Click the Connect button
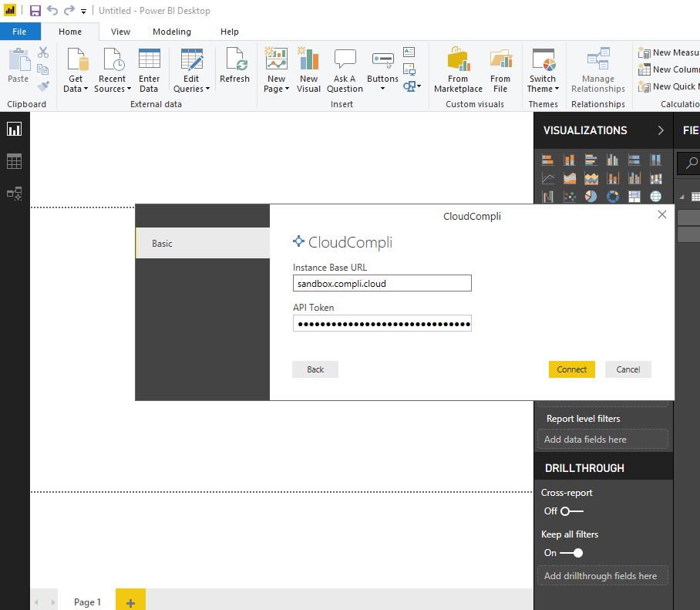Image resolution: width=700 pixels, height=610 pixels. coord(571,369)
